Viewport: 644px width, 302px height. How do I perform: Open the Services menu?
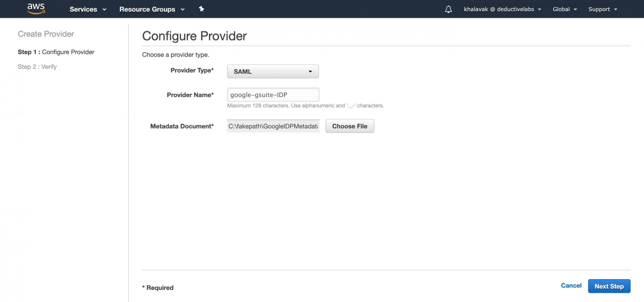[x=88, y=9]
